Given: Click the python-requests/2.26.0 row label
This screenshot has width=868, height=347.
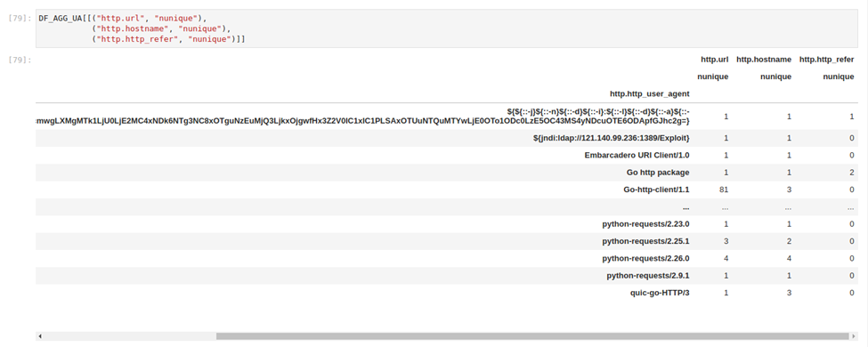Looking at the screenshot, I should click(x=645, y=258).
